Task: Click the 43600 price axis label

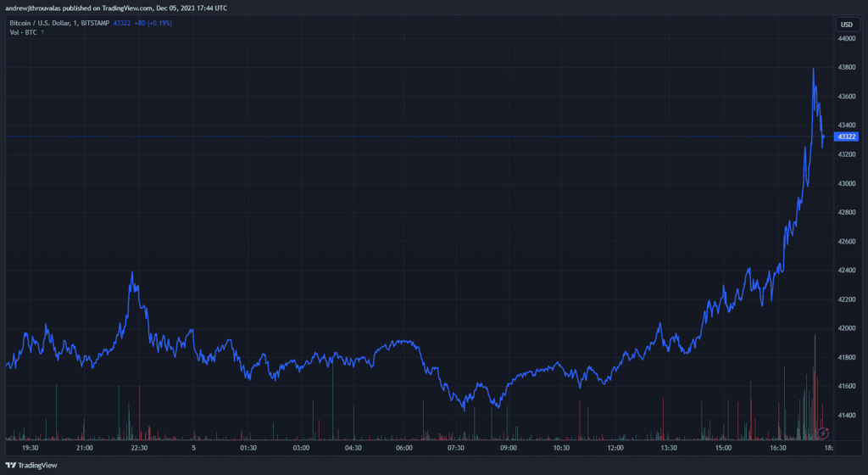Action: pos(847,97)
